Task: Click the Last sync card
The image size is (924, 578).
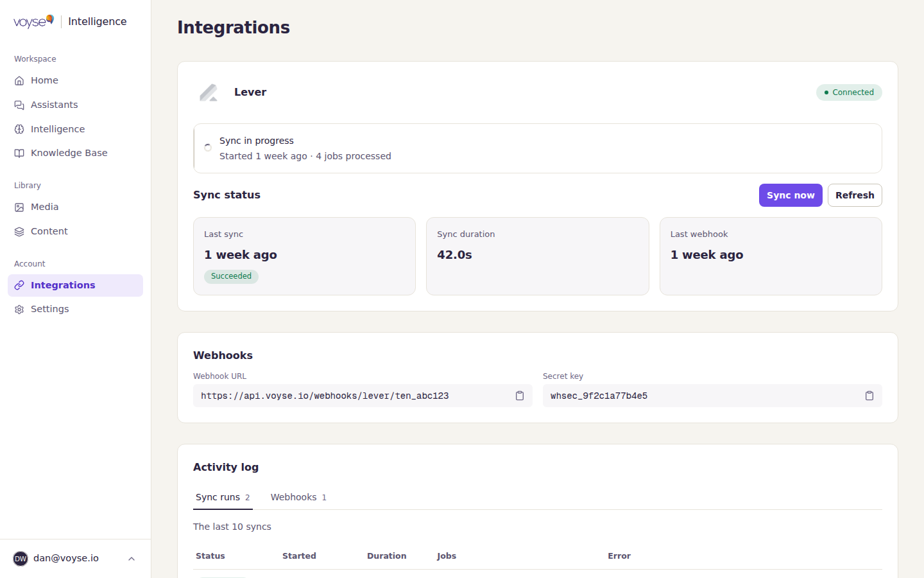Action: pos(304,256)
